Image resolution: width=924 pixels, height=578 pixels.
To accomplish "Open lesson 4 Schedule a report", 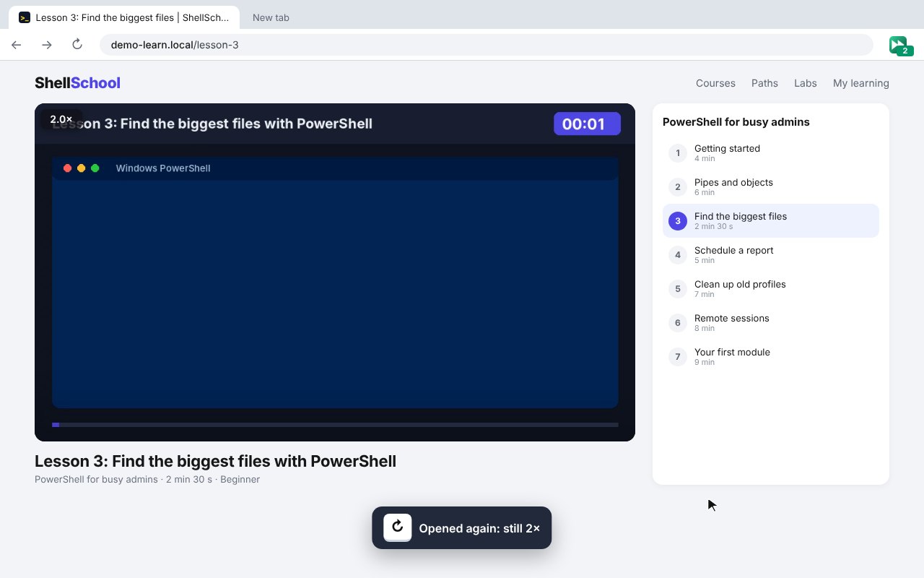I will (771, 255).
